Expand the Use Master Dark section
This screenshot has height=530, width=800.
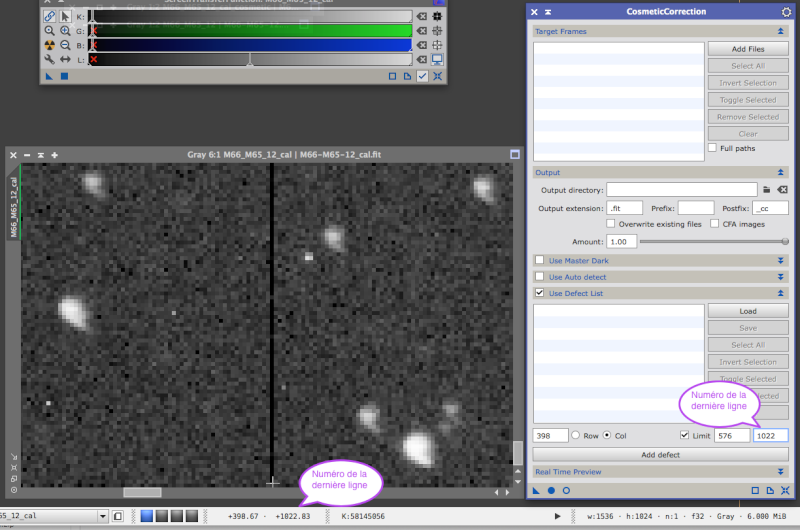pos(781,260)
